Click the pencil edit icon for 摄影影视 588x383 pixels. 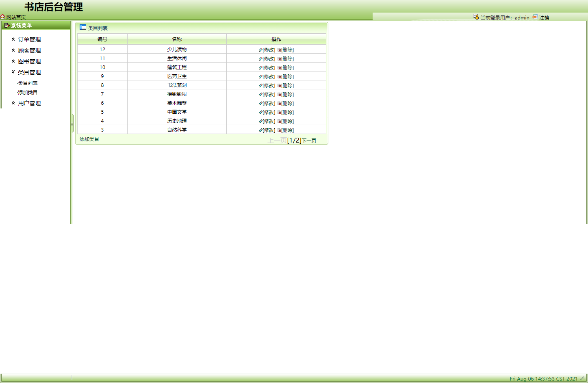pyautogui.click(x=260, y=95)
